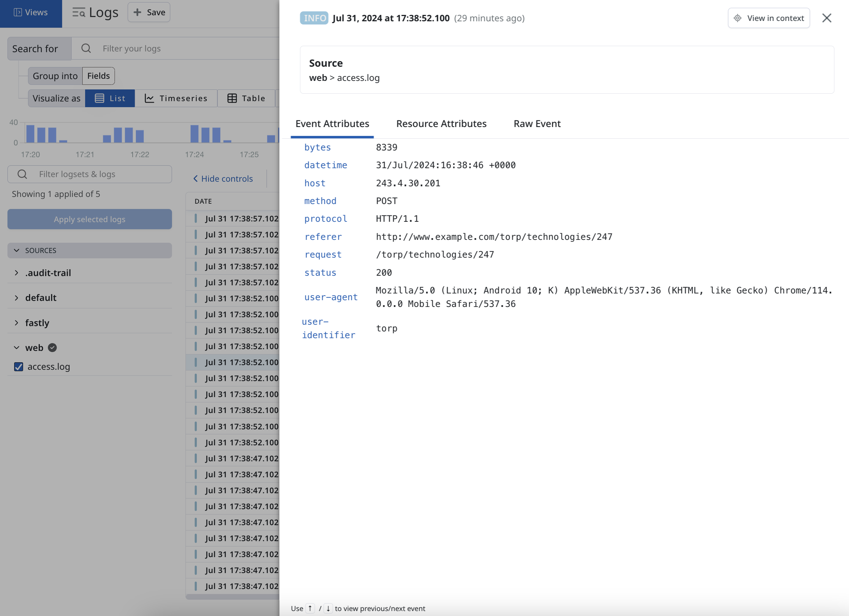Screen dimensions: 849x616
Task: Toggle the access.log checkbox
Action: click(x=18, y=366)
